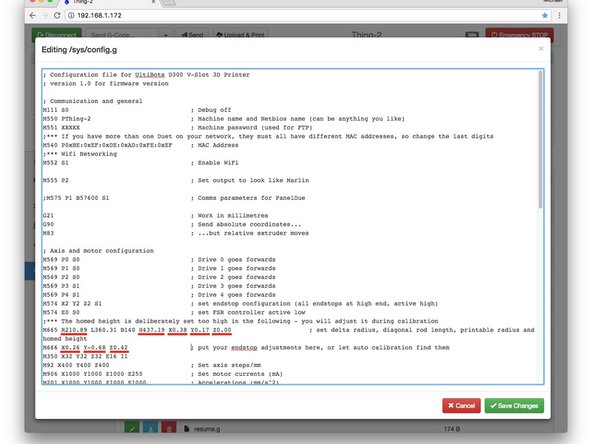This screenshot has height=444, width=592.
Task: Save Changes to config.g
Action: click(514, 405)
